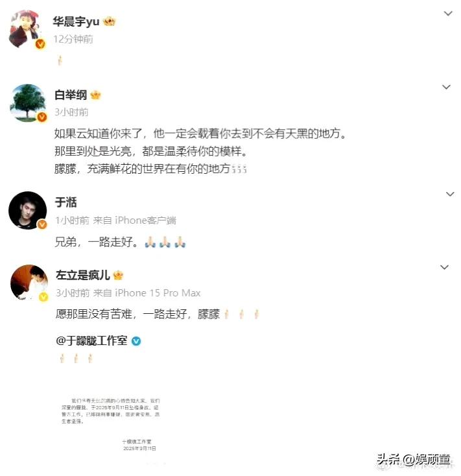Open the 左立是疯儿 username link
Image resolution: width=461 pixels, height=476 pixels.
click(83, 275)
